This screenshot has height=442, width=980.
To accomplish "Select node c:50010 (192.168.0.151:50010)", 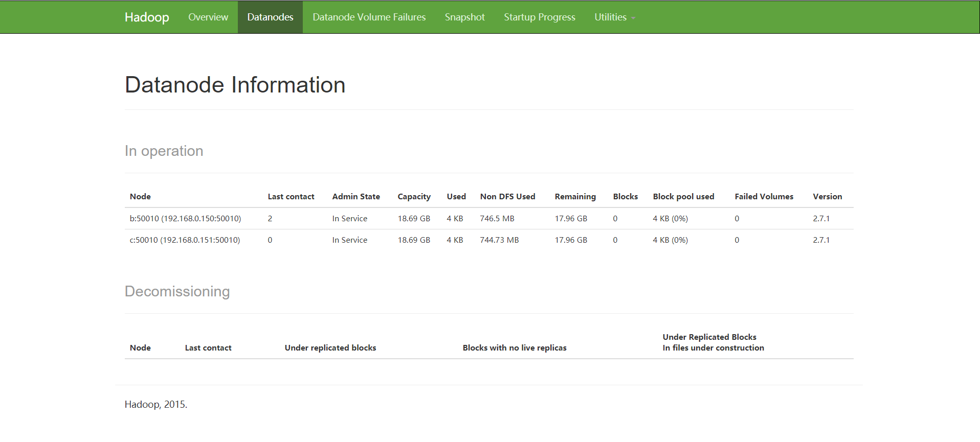I will click(185, 240).
